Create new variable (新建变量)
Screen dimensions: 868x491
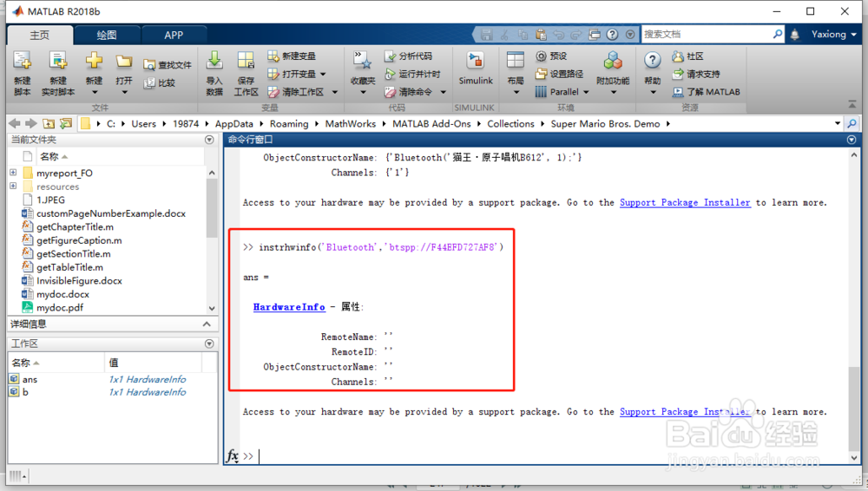pos(292,56)
